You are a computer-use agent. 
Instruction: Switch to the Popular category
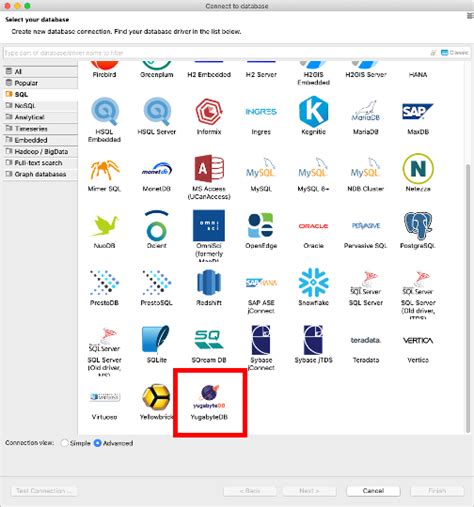pos(41,83)
